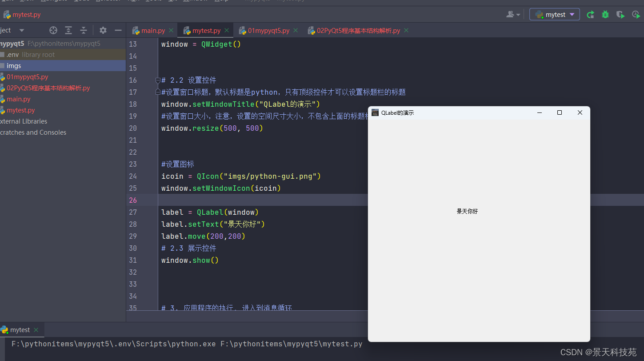644x361 pixels.
Task: Click the "imgs/python-gui.png" string
Action: pyautogui.click(x=270, y=176)
